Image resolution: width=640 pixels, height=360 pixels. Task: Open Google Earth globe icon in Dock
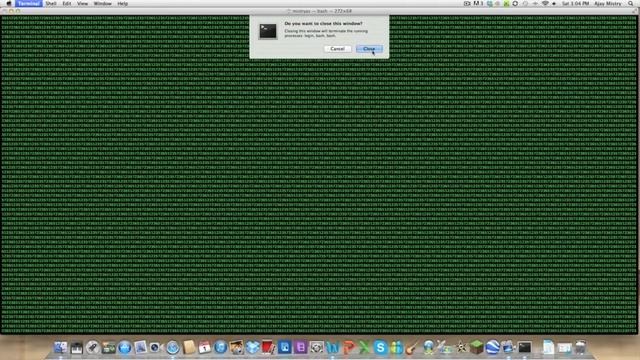tap(492, 347)
